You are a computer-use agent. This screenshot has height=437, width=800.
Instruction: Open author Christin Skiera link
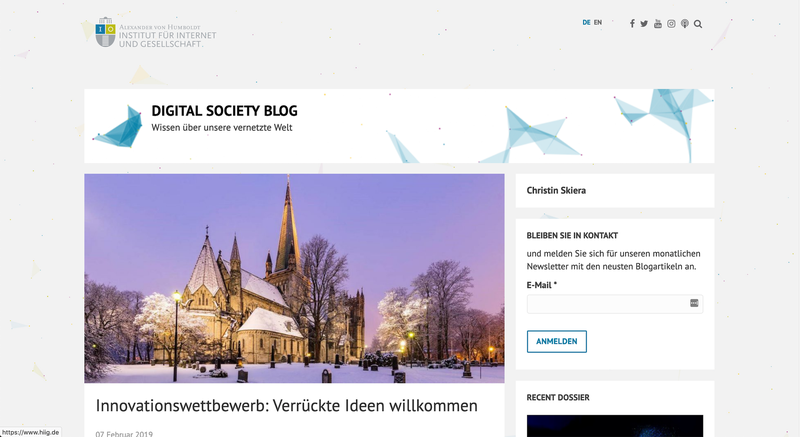coord(556,190)
